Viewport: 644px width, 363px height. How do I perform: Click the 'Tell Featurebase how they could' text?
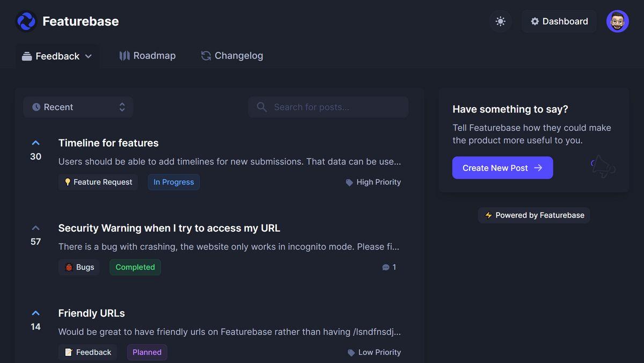pos(532,134)
